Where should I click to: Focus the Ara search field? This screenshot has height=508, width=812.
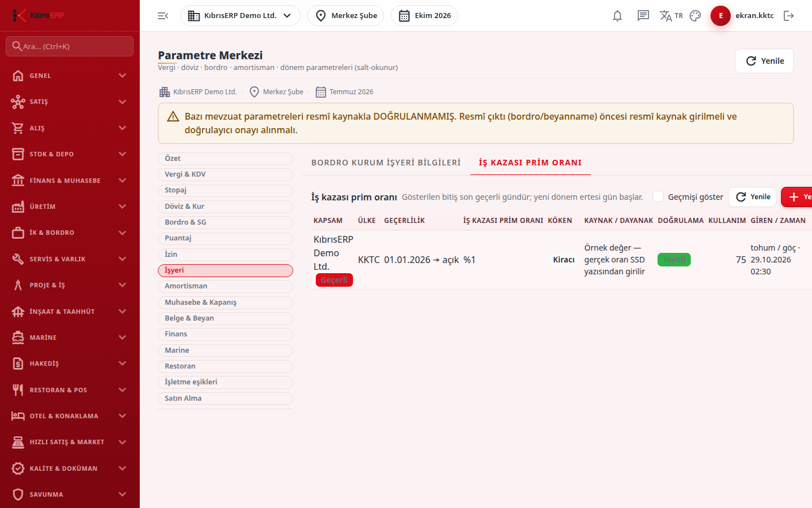click(69, 46)
